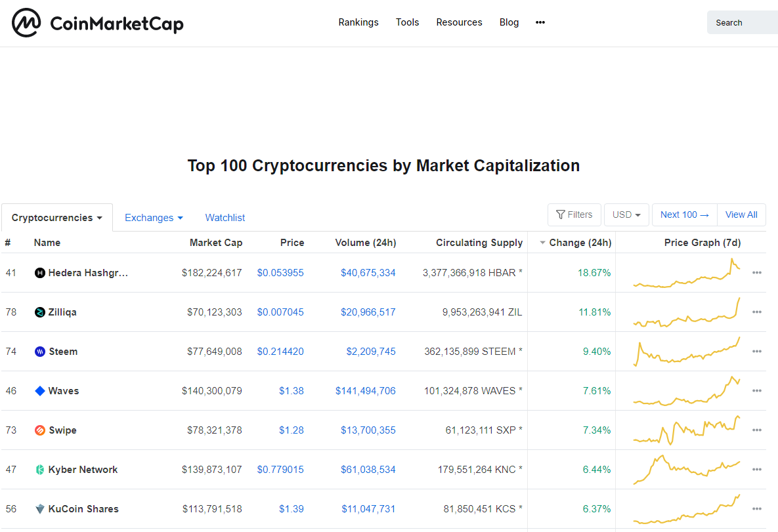Click Zilliqa price $0.007045
Viewport: 778px width, 532px height.
(280, 312)
